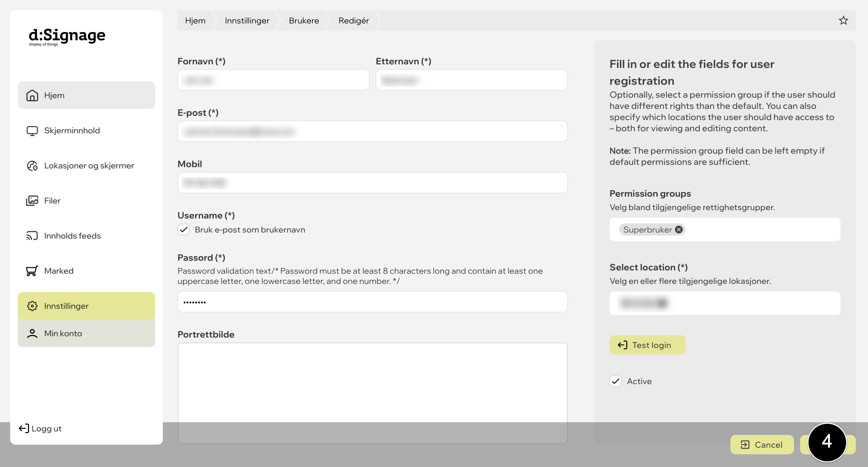Open Skjerminnhold in the sidebar
This screenshot has width=868, height=467.
click(x=86, y=130)
